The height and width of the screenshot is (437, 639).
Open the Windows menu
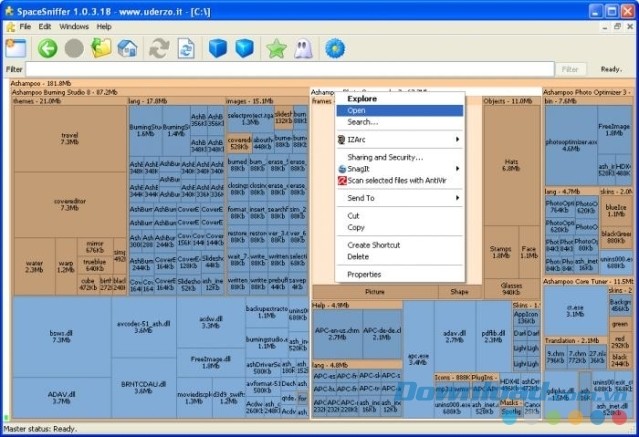click(74, 26)
